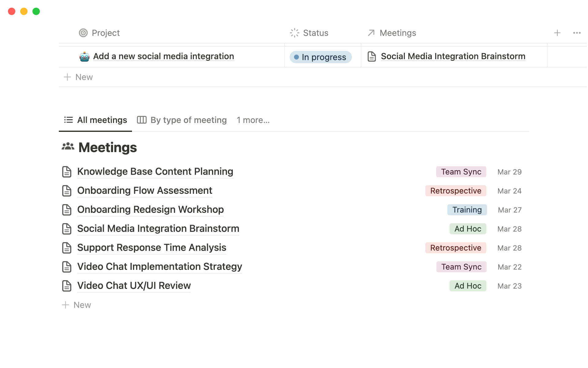Viewport: 588px width, 368px height.
Task: Click the red Retrospective tag on Onboarding Flow Assessment
Action: click(x=455, y=191)
